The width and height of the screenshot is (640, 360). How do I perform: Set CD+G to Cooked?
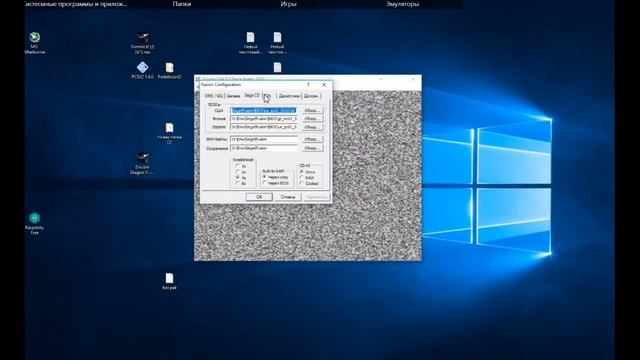(x=302, y=183)
